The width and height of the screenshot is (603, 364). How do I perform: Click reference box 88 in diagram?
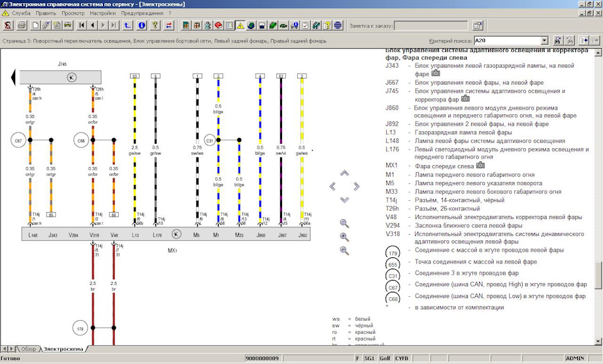tap(114, 215)
